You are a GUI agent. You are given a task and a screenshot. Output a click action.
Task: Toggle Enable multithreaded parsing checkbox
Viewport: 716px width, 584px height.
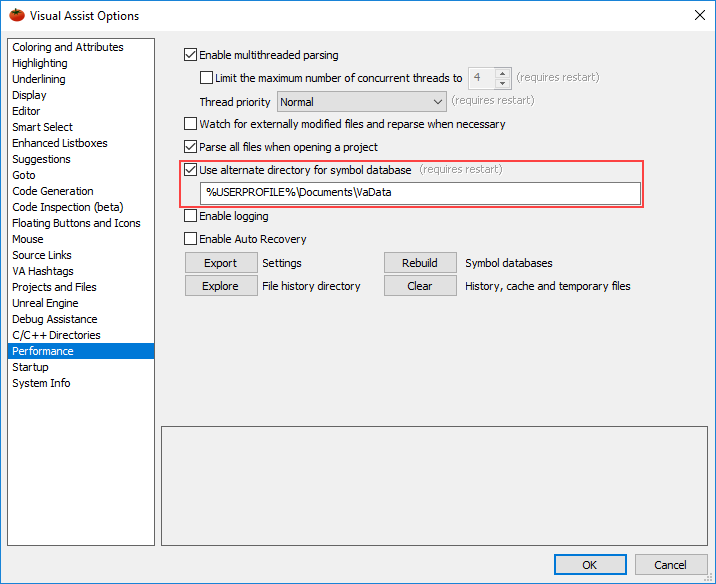tap(192, 55)
